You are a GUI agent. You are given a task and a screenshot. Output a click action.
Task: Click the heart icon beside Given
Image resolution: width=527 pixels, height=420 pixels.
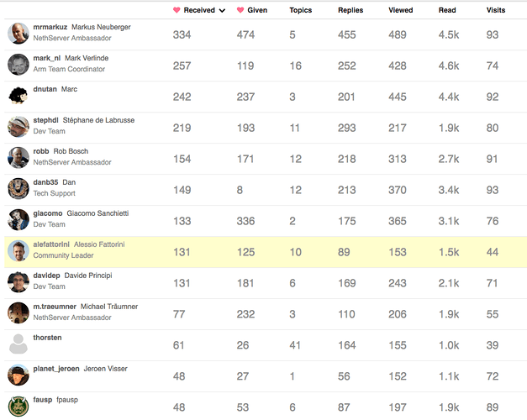(x=240, y=10)
